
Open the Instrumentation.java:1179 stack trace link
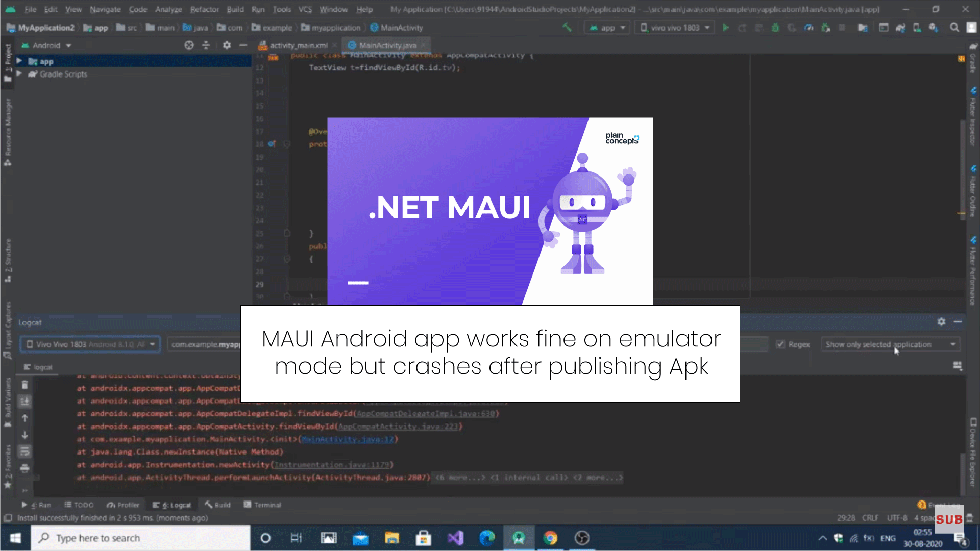click(x=332, y=465)
